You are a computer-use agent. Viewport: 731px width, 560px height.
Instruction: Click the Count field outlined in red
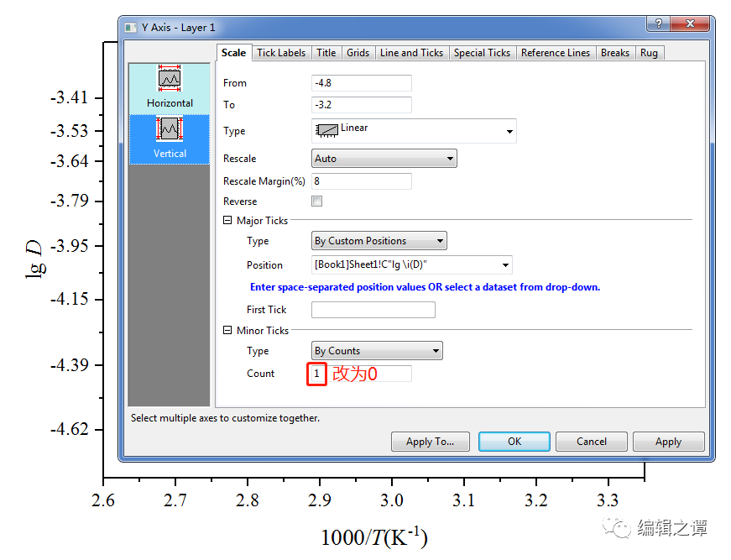pos(316,374)
